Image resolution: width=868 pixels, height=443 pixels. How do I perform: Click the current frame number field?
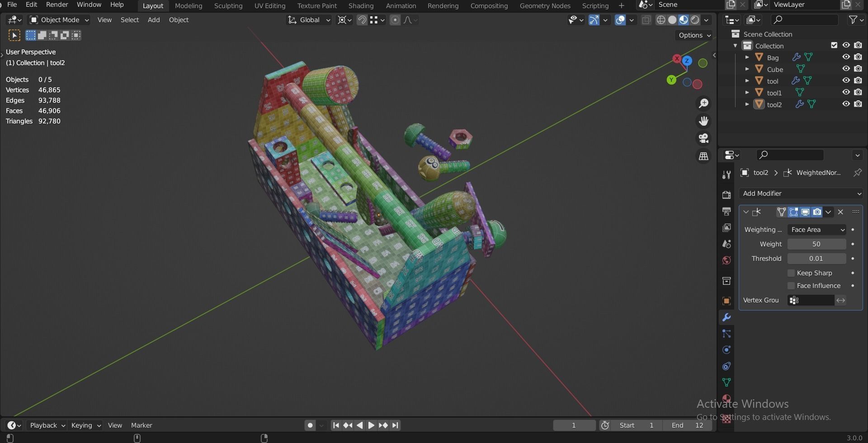pos(574,425)
